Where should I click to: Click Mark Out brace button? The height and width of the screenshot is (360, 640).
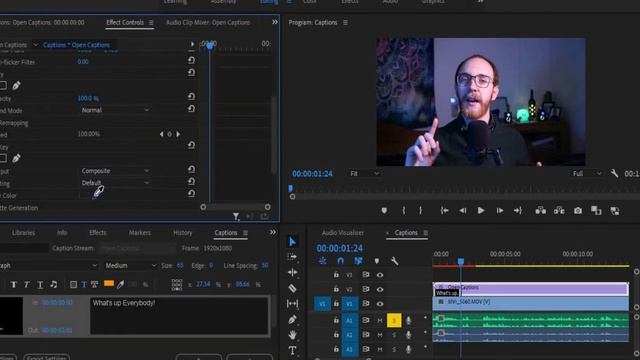pos(420,211)
